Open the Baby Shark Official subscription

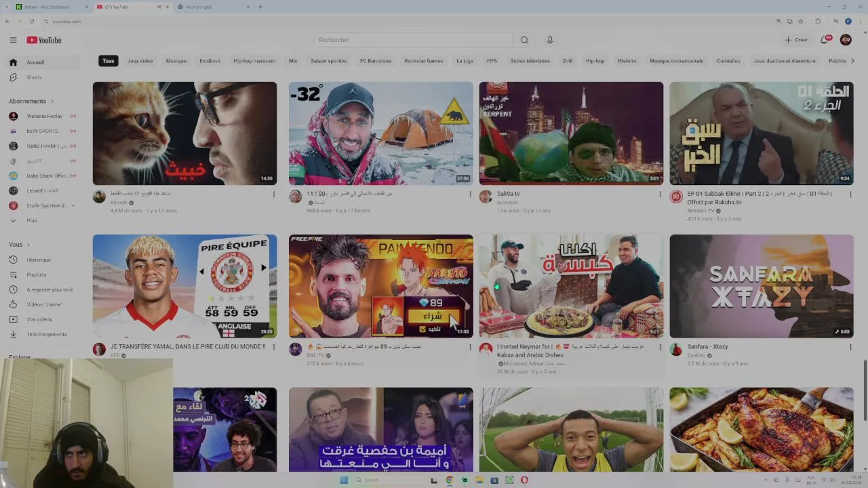[x=45, y=176]
